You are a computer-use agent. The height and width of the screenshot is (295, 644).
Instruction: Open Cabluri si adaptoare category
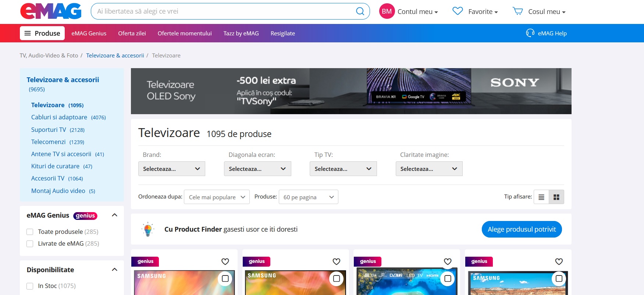pos(59,117)
